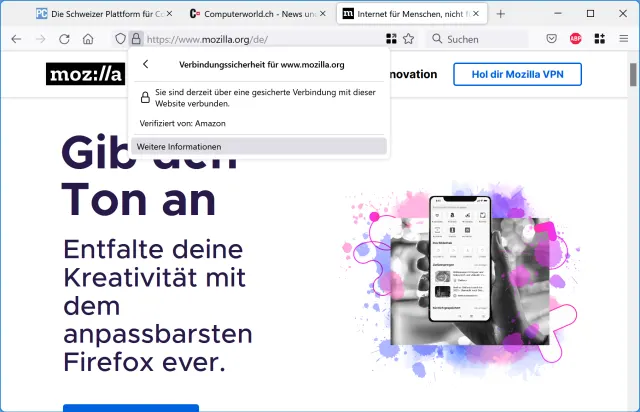Open the Firefox hamburger menu
Viewport: 640px width, 412px height.
(x=623, y=39)
